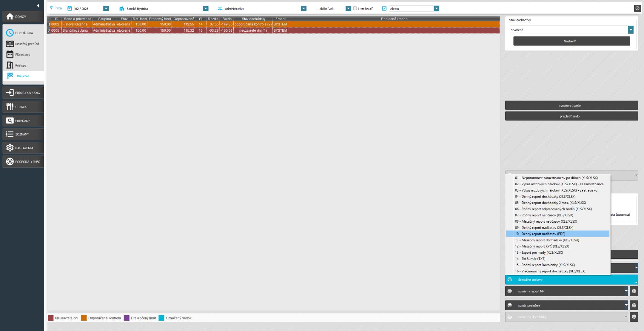Image resolution: width=644 pixels, height=331 pixels.
Task: Pick 14 - Txt Sumár (TXT) entry
Action: [530, 259]
